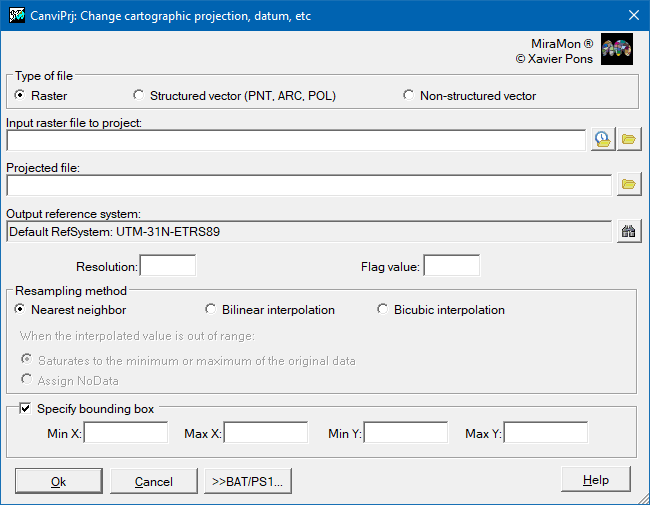This screenshot has width=650, height=505.
Task: Open reference system search binoculars icon
Action: point(629,231)
